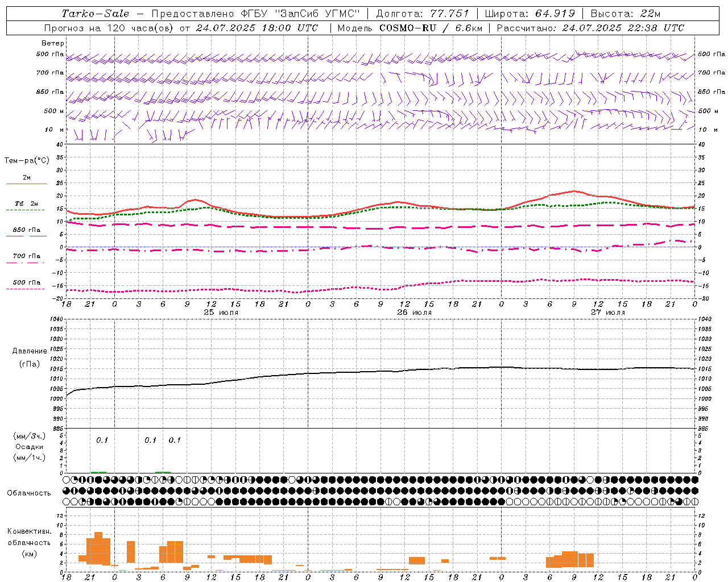728x582 pixels.
Task: Click the (мм/1ч.) precipitation unit label
Action: (29, 458)
